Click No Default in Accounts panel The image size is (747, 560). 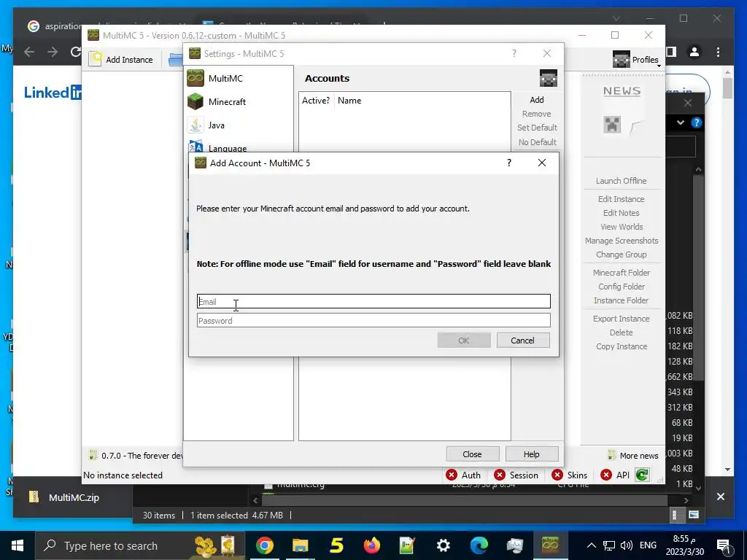tap(537, 142)
